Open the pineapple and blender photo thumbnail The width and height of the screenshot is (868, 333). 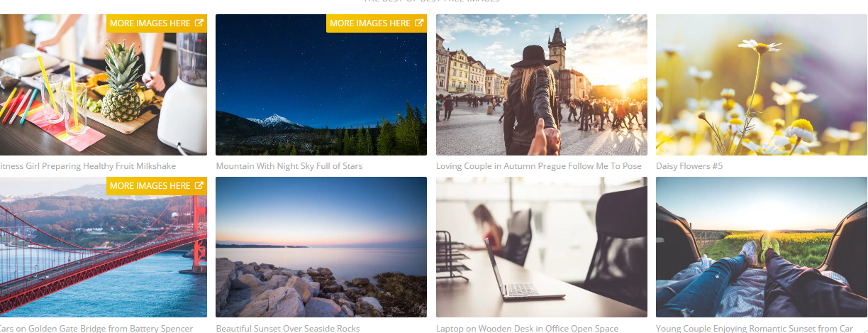tap(104, 84)
